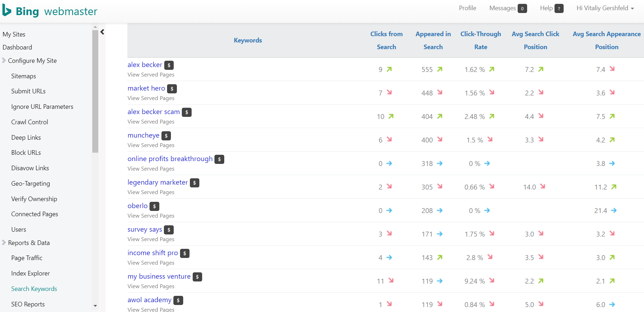Screen dimensions: 644x312
Task: Click the sidebar scroll down arrow
Action: (x=95, y=306)
